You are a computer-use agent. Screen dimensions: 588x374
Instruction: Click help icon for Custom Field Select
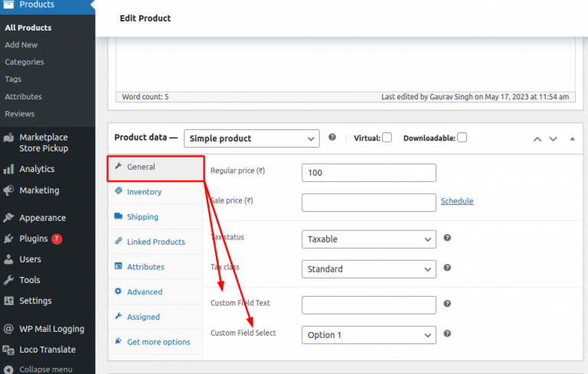[x=447, y=333]
